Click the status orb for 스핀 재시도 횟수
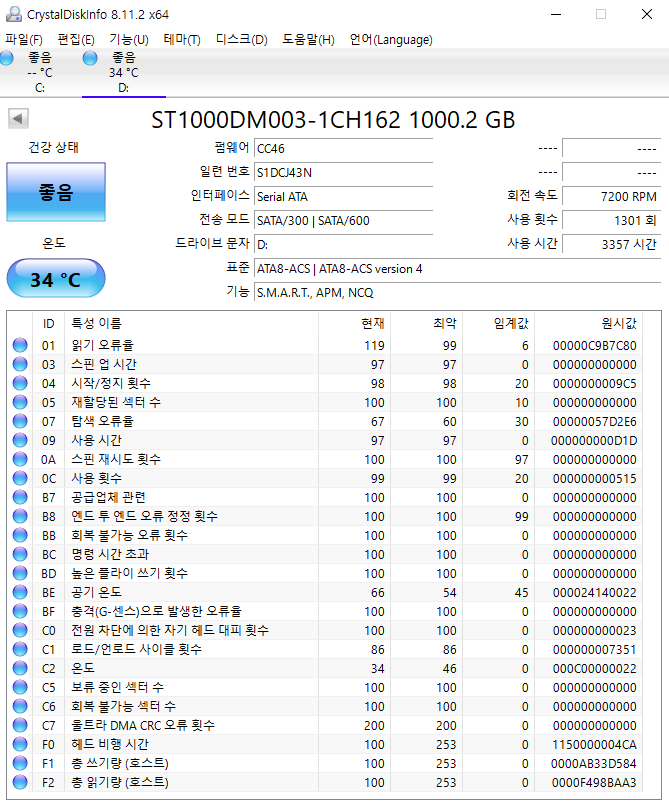 20,459
